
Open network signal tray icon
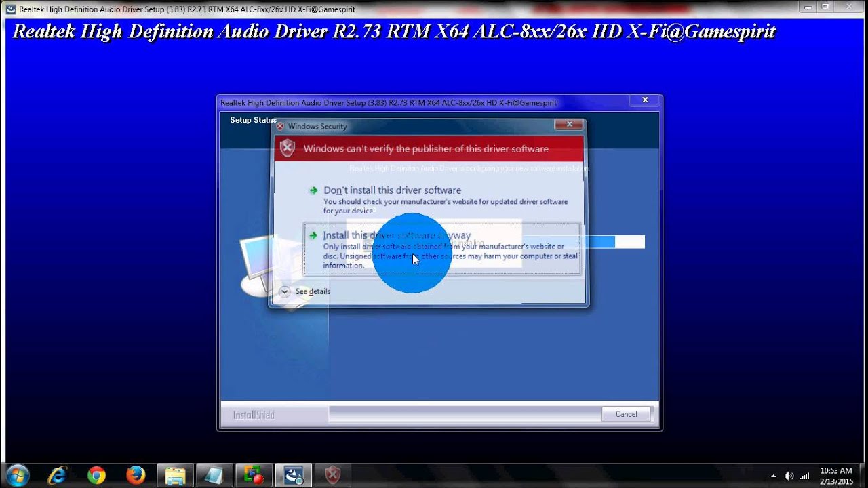coord(805,476)
